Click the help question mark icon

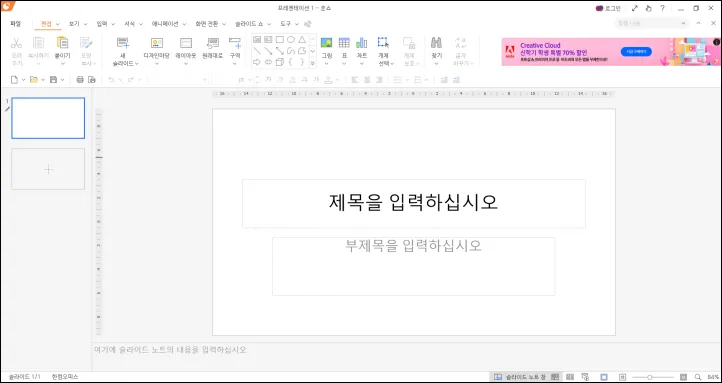pyautogui.click(x=663, y=8)
